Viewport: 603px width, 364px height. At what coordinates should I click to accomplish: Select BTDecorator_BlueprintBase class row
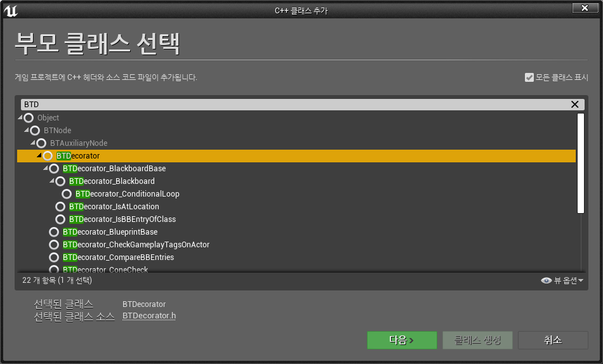point(296,231)
